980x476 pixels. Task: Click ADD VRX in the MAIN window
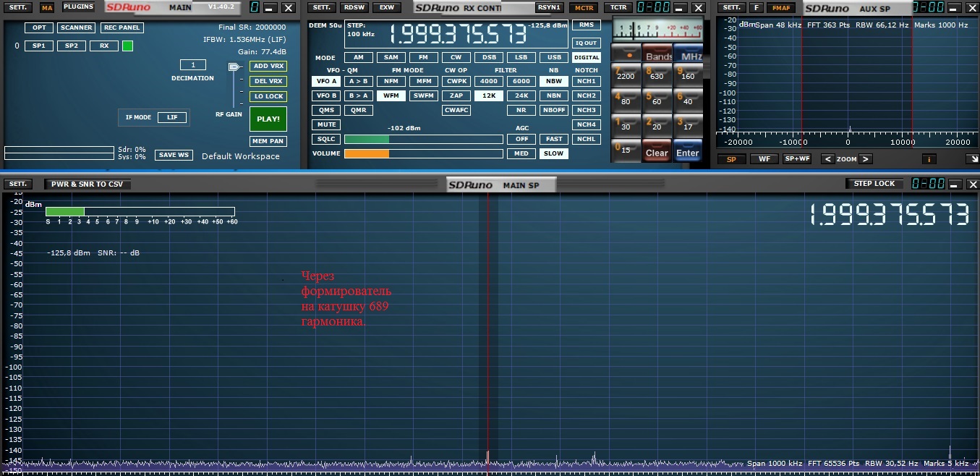click(x=268, y=66)
